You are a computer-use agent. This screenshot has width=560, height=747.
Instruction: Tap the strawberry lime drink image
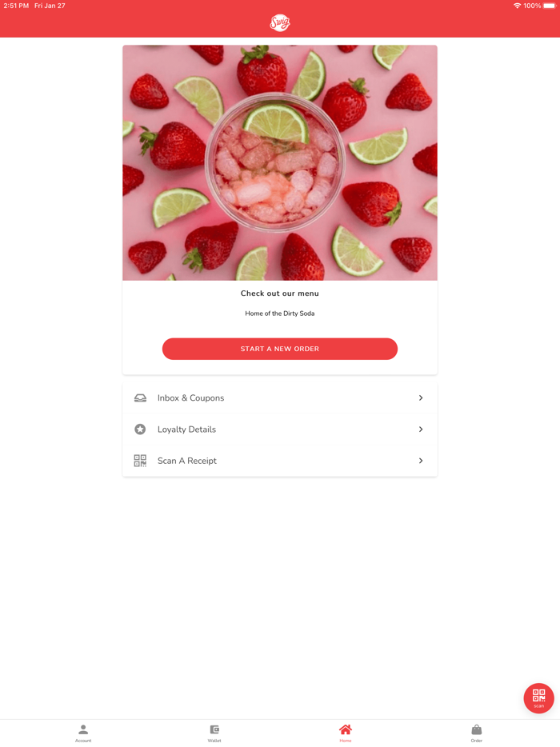(280, 162)
